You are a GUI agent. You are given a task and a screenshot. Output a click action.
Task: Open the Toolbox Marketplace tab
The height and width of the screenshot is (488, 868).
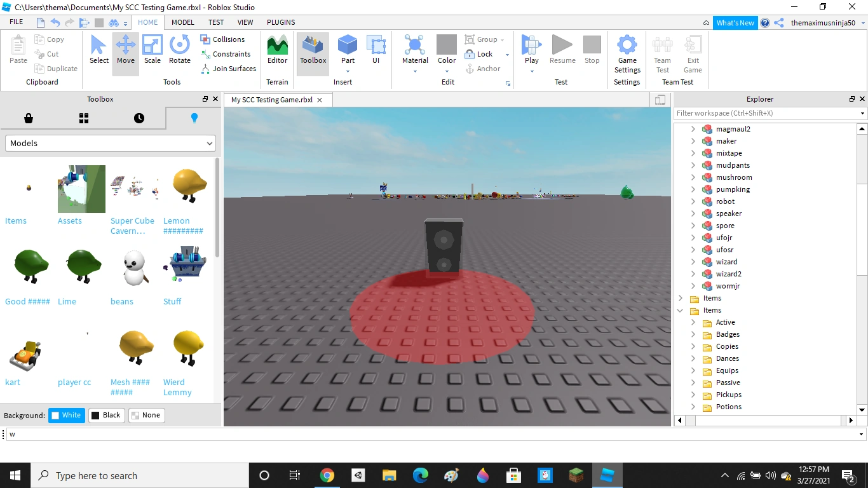pos(28,118)
